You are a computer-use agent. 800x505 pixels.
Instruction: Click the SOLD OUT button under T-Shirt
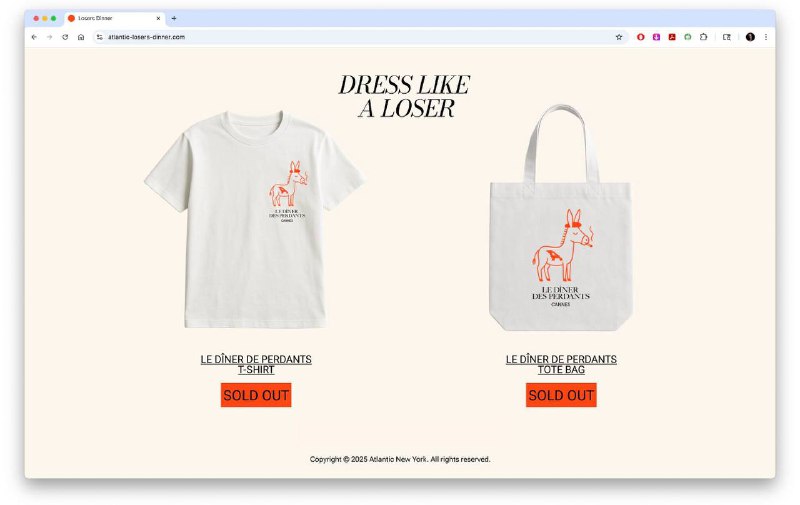click(256, 395)
